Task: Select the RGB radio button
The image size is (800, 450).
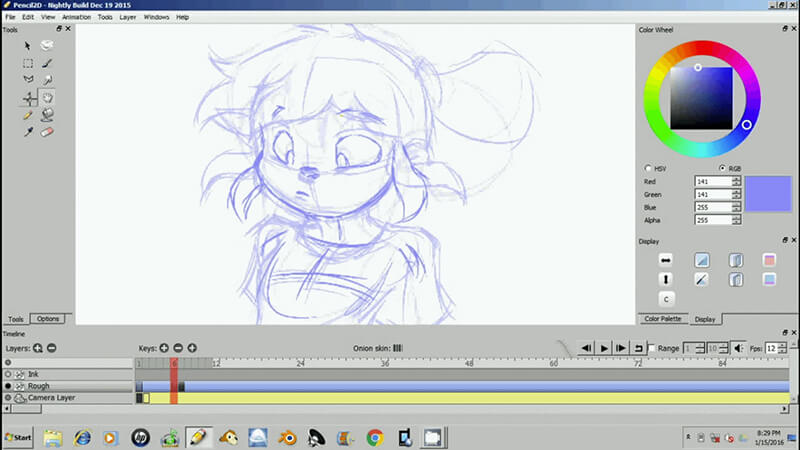Action: coord(722,168)
